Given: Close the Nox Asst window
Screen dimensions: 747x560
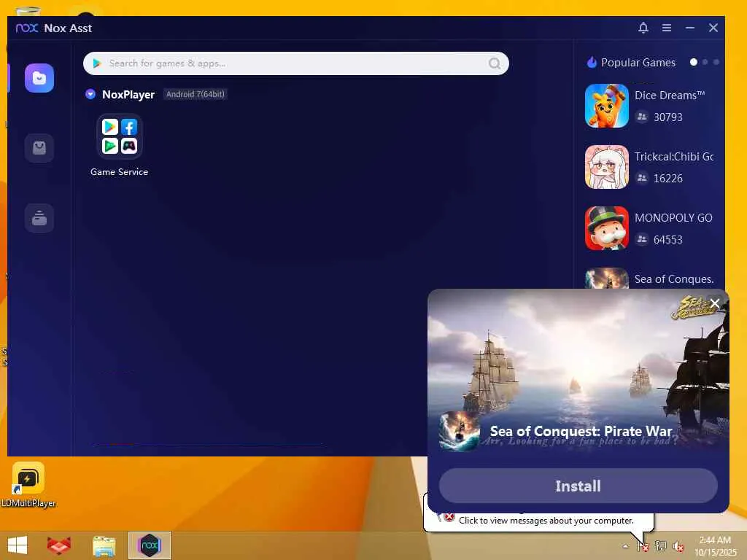Looking at the screenshot, I should (713, 28).
